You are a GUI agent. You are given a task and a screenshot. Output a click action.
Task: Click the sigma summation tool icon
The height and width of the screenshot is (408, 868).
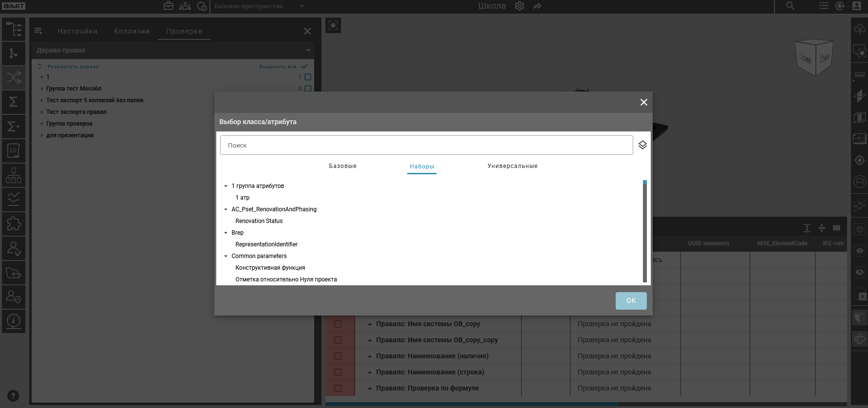pos(14,102)
